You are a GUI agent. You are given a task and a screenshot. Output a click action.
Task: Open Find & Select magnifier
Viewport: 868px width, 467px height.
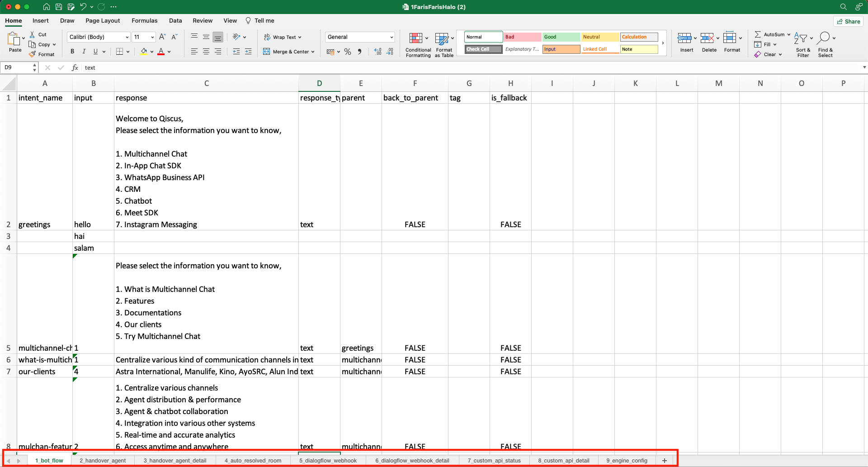[x=824, y=38]
